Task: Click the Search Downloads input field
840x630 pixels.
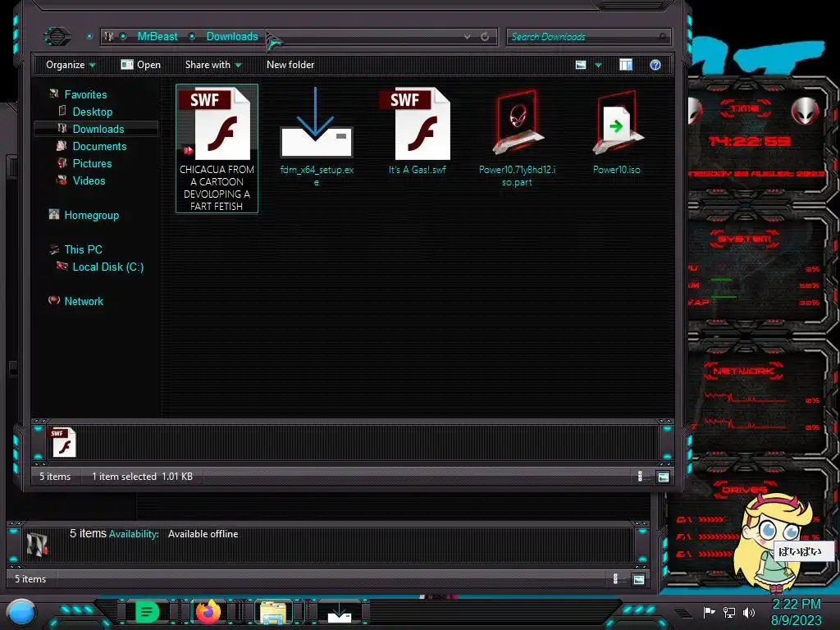Action: click(x=588, y=36)
